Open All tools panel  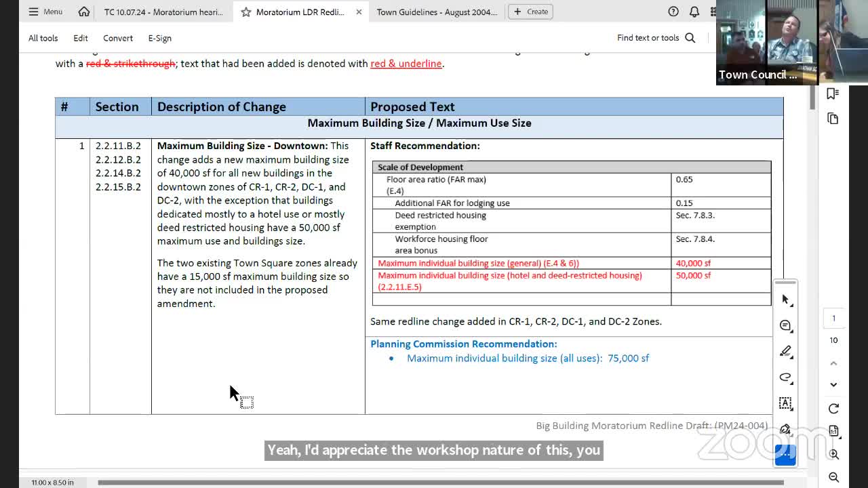pos(43,38)
